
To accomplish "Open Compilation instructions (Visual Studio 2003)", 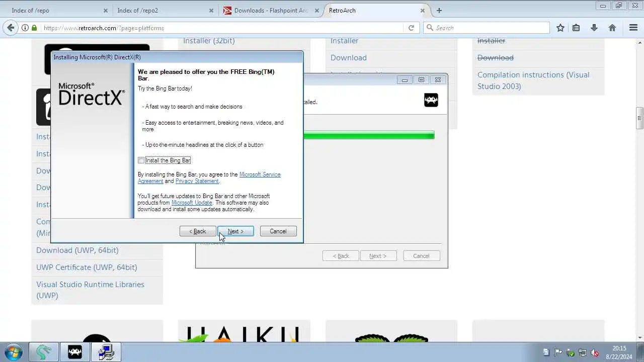I will coord(533,80).
